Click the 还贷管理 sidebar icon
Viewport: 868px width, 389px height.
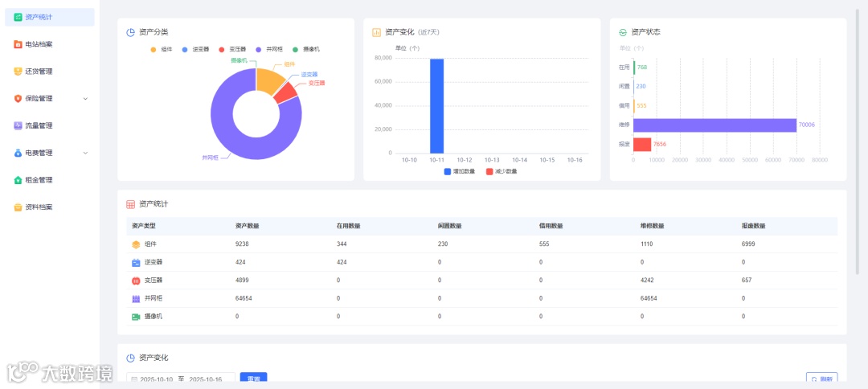pos(18,72)
